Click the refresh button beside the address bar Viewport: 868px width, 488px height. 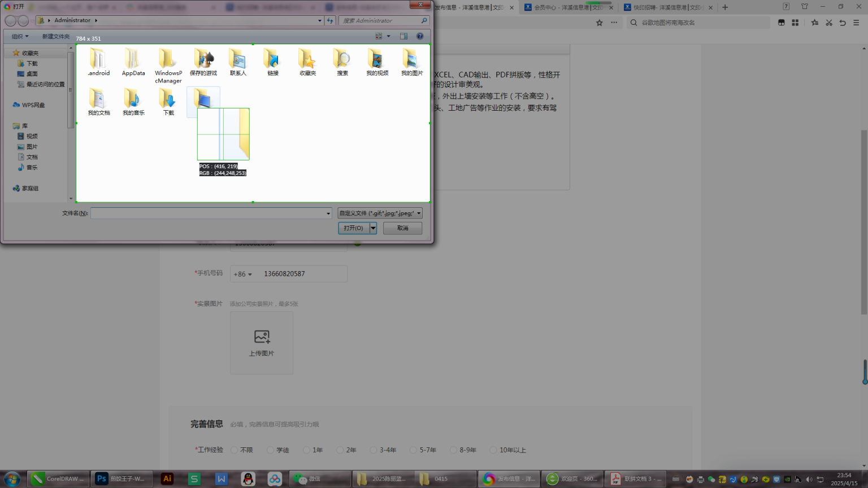pos(331,20)
